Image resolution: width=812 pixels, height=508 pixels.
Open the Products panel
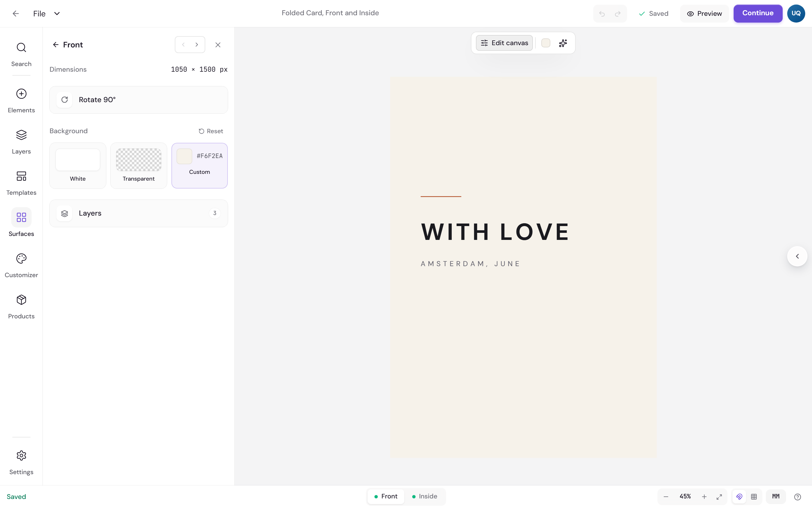click(21, 307)
